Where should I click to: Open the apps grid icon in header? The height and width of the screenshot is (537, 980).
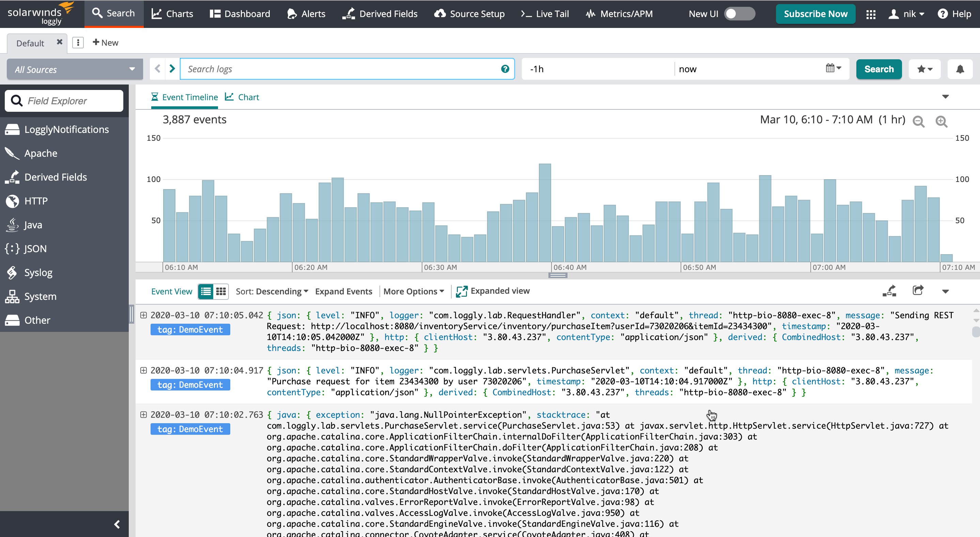[x=871, y=14]
